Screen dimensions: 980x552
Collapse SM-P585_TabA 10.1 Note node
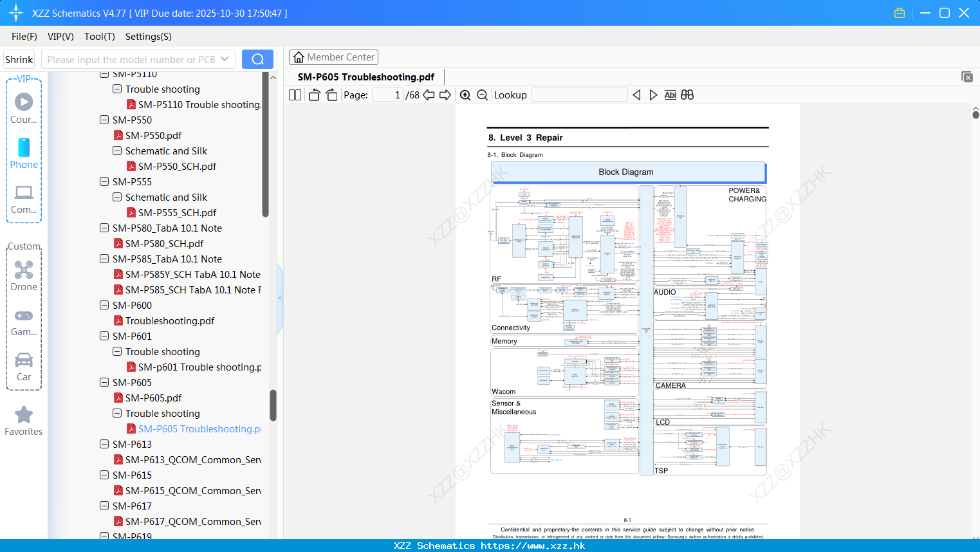click(x=104, y=259)
